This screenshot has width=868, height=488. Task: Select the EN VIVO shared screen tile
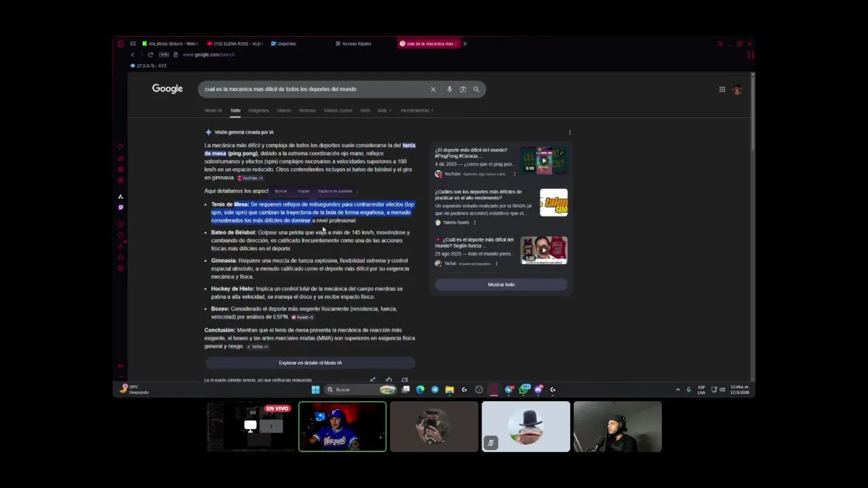point(251,426)
